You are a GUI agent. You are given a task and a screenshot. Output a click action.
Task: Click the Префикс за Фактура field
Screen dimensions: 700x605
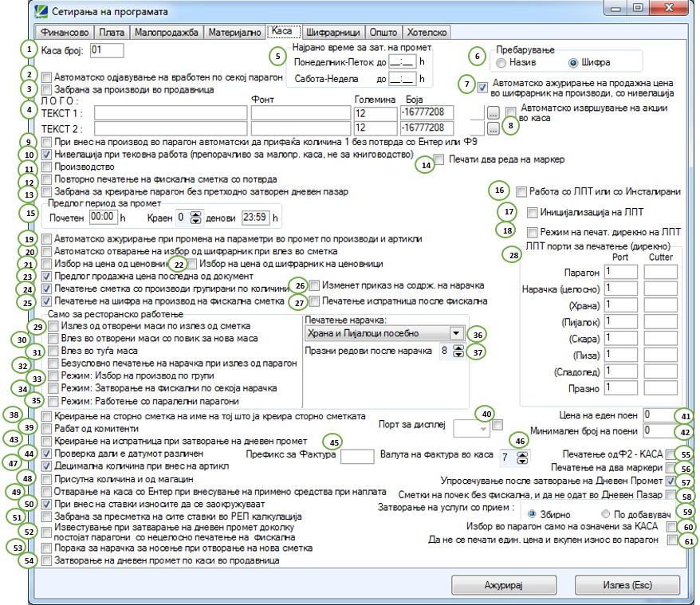(357, 456)
